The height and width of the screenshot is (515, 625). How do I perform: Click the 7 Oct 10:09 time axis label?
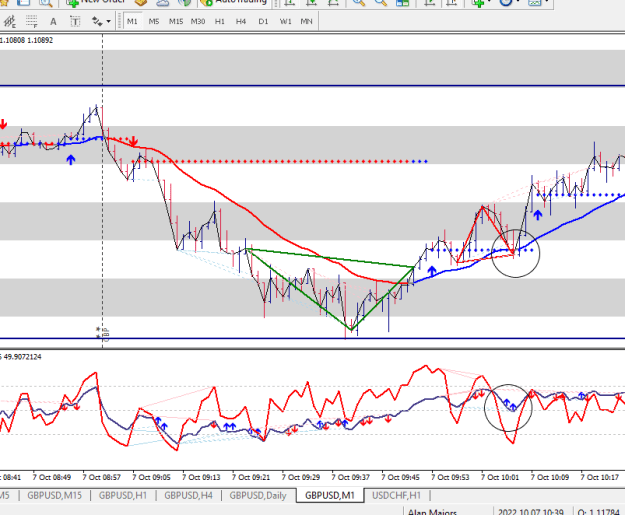tap(550, 477)
